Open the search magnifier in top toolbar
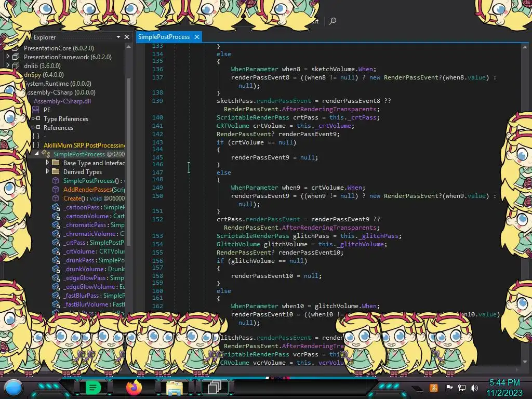 click(332, 21)
